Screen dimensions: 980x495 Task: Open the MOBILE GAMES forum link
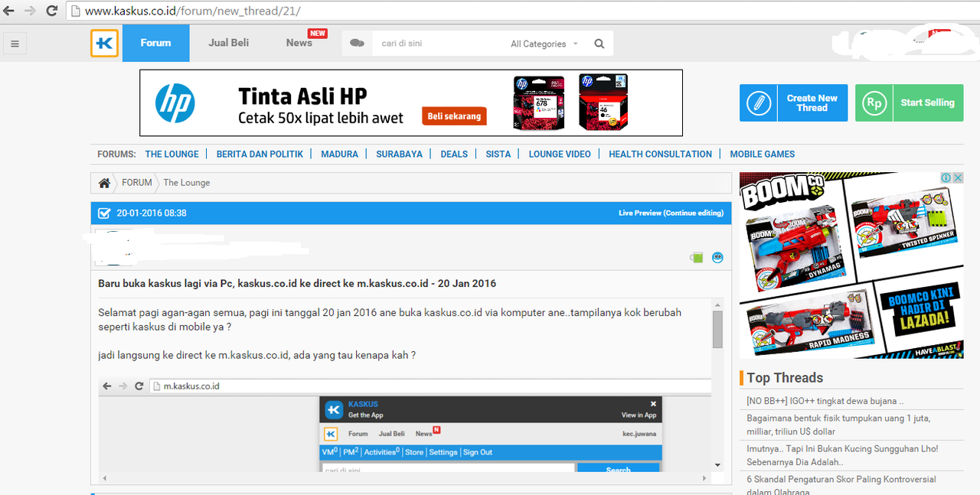(x=763, y=154)
